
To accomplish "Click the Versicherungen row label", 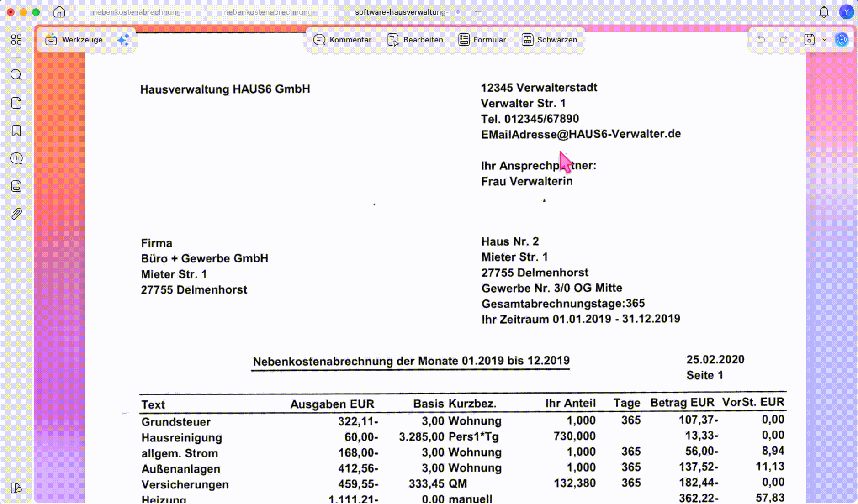I will pos(185,484).
